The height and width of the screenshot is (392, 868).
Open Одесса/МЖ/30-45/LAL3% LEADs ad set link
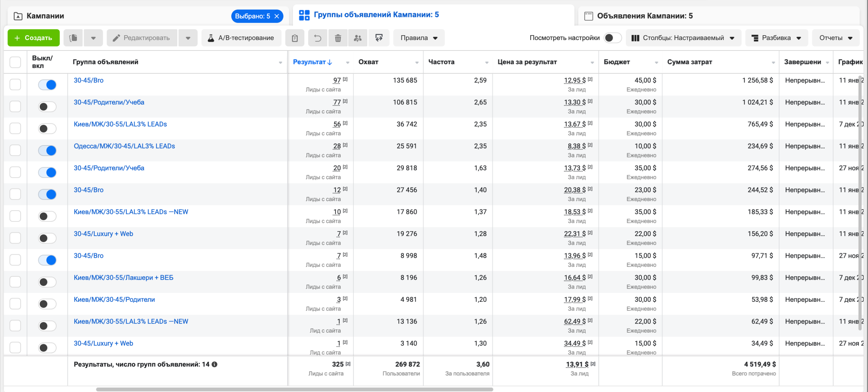(124, 146)
